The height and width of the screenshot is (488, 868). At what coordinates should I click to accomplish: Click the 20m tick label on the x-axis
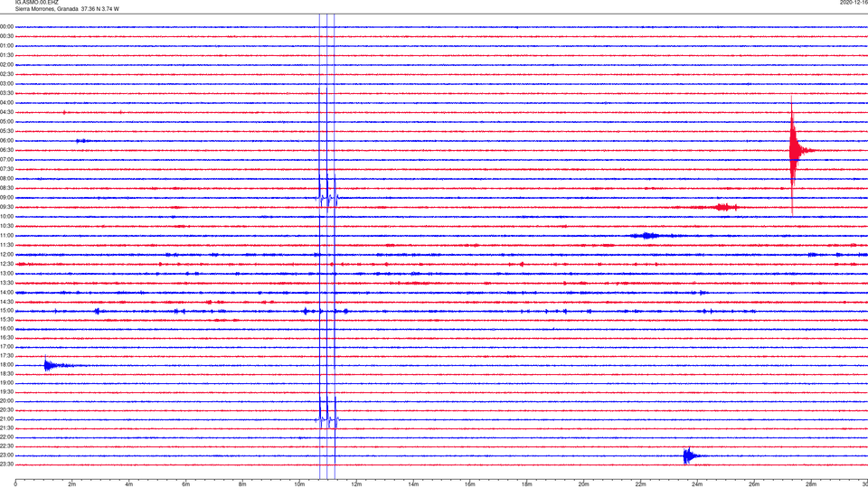point(583,484)
